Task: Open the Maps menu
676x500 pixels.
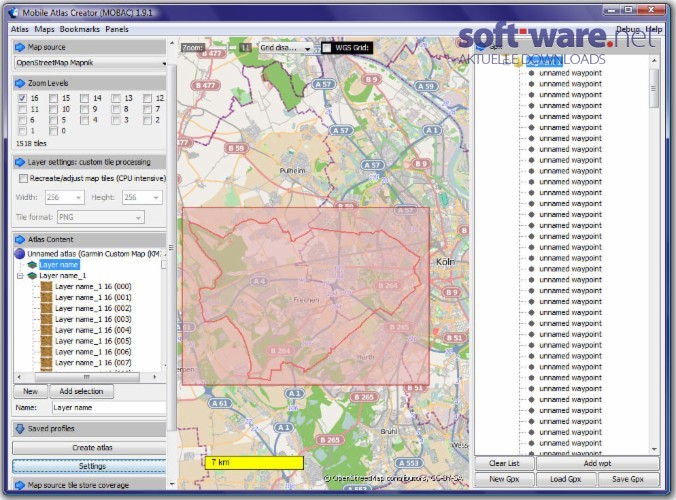Action: (x=44, y=29)
